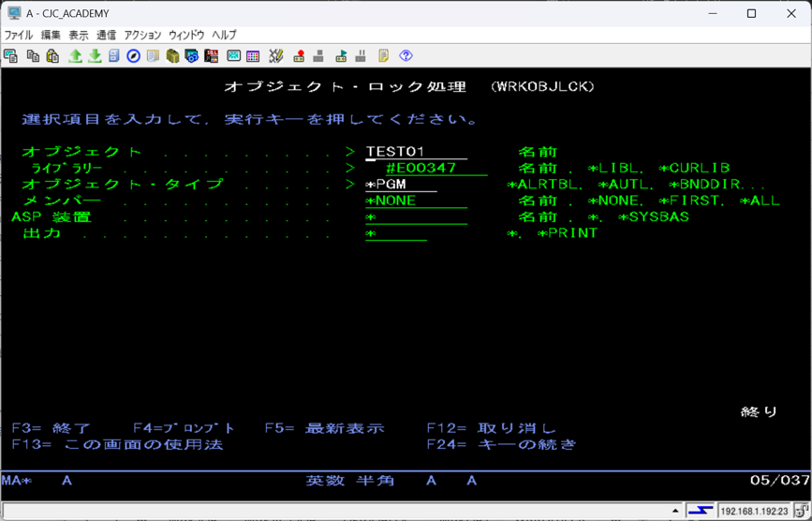
Task: Open the color mapping grid icon
Action: pos(253,56)
